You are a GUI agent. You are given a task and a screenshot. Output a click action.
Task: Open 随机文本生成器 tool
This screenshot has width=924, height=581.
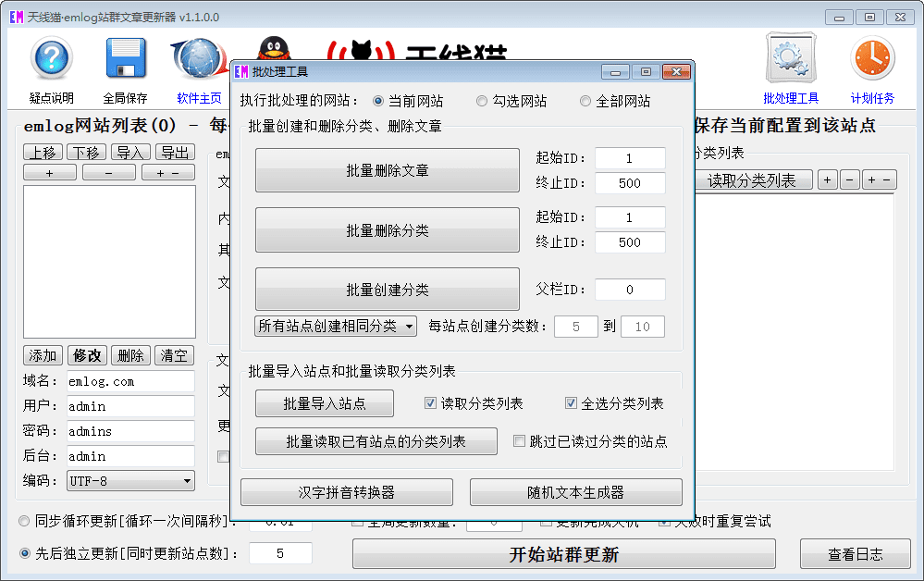coord(575,492)
